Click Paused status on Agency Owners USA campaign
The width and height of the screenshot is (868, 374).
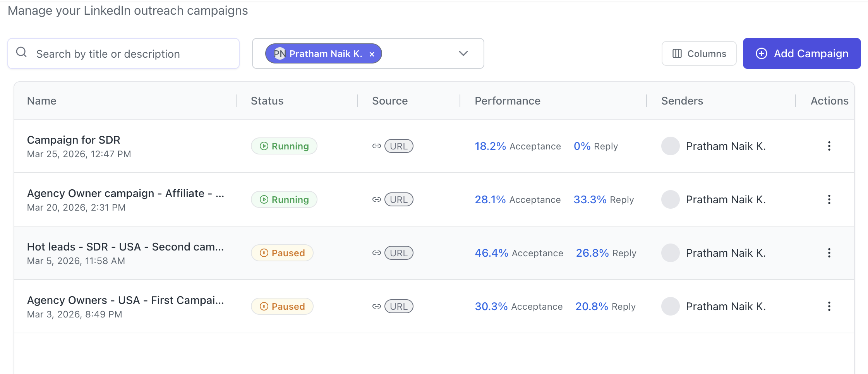click(x=282, y=306)
